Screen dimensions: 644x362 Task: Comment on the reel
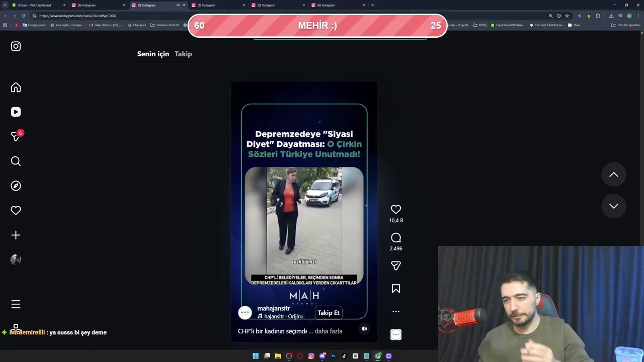point(396,238)
